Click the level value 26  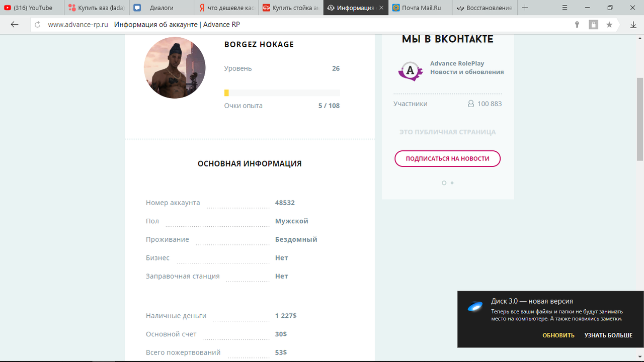(336, 68)
